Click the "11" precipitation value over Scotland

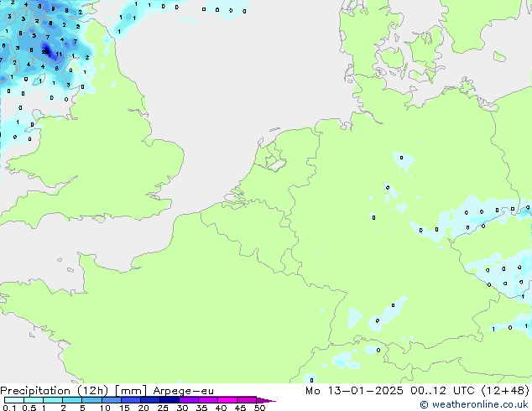(59, 55)
